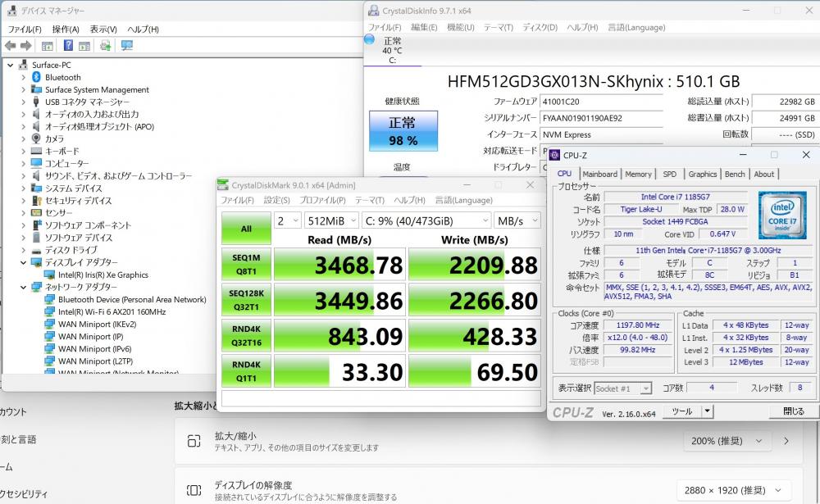Image resolution: width=820 pixels, height=504 pixels.
Task: Open ファイル(F) menu in Device Manager
Action: (24, 30)
